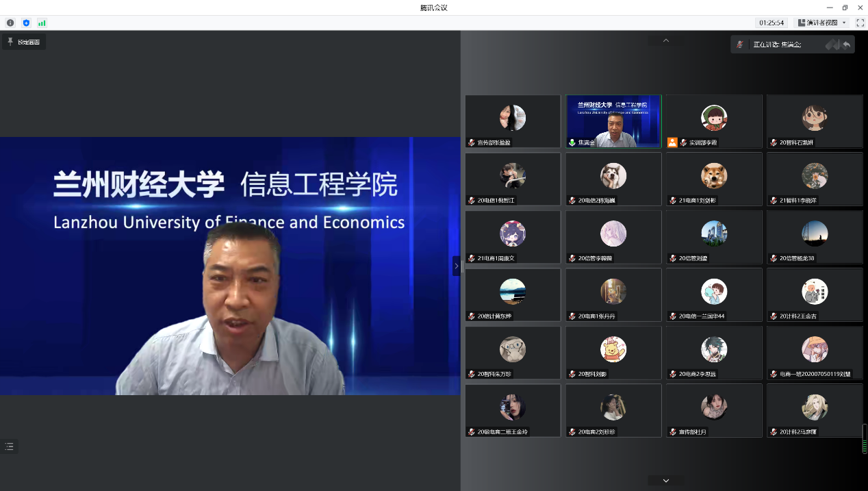
Task: Click muted mic icon of 20智科石凯妍
Action: point(774,142)
